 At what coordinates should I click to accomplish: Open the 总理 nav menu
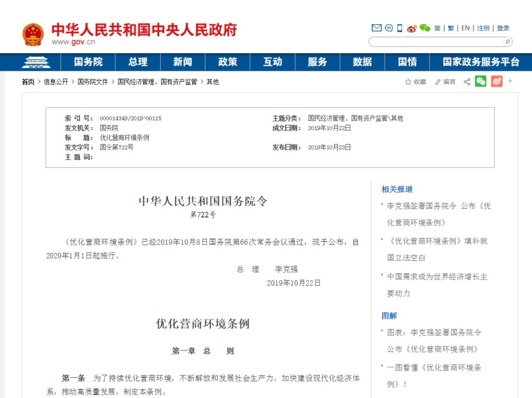point(138,62)
